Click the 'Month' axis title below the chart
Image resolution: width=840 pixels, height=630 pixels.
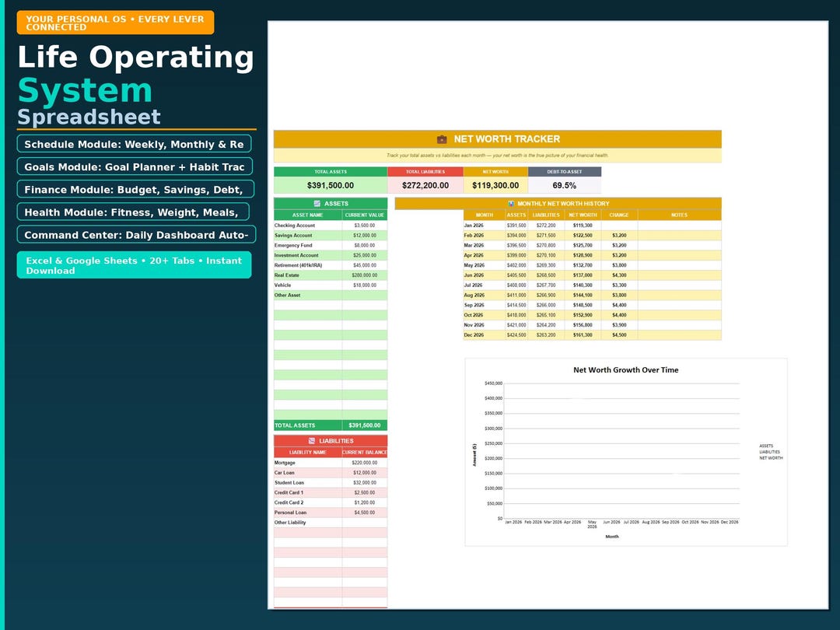pos(612,536)
